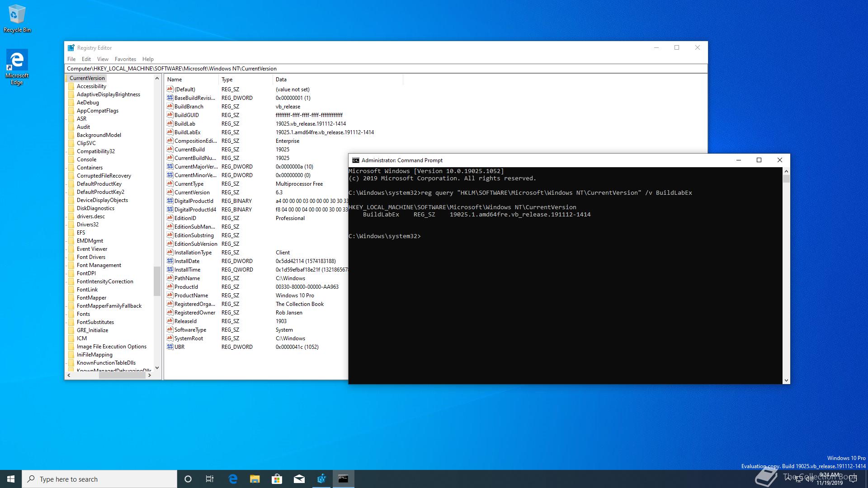The image size is (868, 488).
Task: Open the Help menu in Registry Editor
Action: tap(148, 59)
